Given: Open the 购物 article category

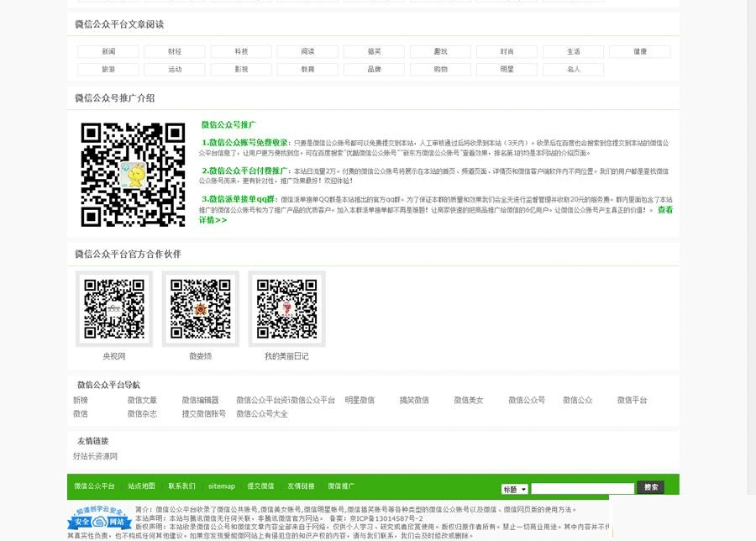Looking at the screenshot, I should [x=441, y=70].
